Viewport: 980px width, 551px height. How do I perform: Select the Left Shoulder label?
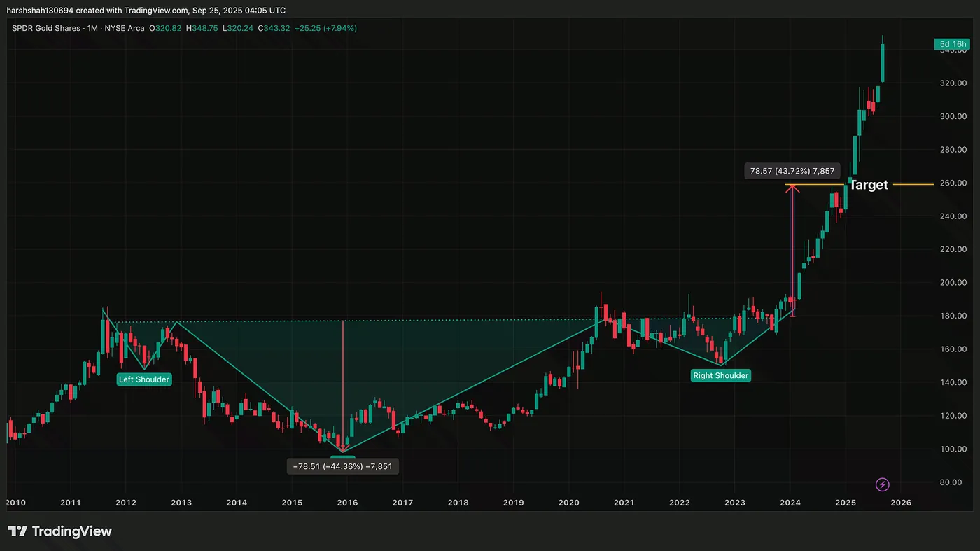tap(143, 379)
